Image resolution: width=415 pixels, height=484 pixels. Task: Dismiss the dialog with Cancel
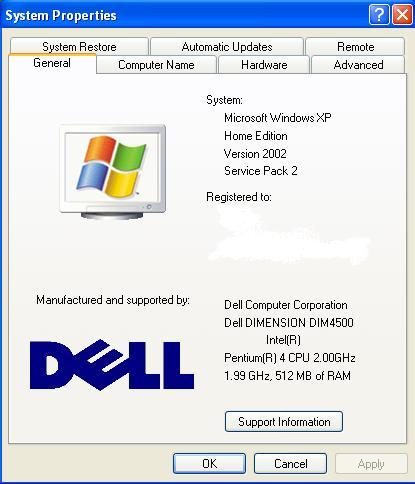pyautogui.click(x=290, y=464)
